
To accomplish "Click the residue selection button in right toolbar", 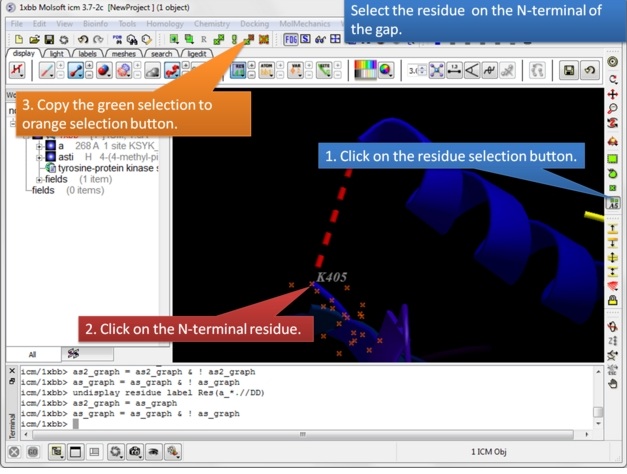I will (613, 203).
